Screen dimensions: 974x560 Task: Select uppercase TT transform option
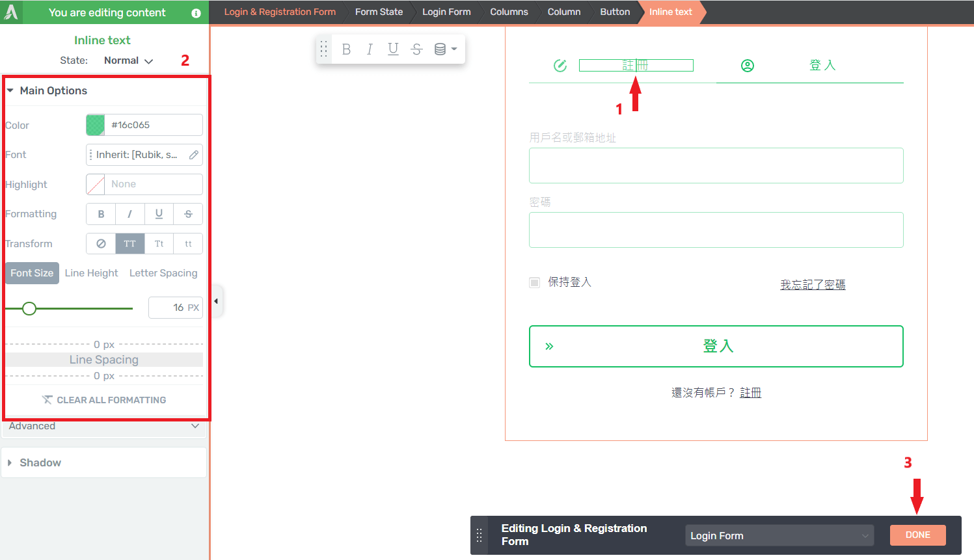tap(130, 244)
